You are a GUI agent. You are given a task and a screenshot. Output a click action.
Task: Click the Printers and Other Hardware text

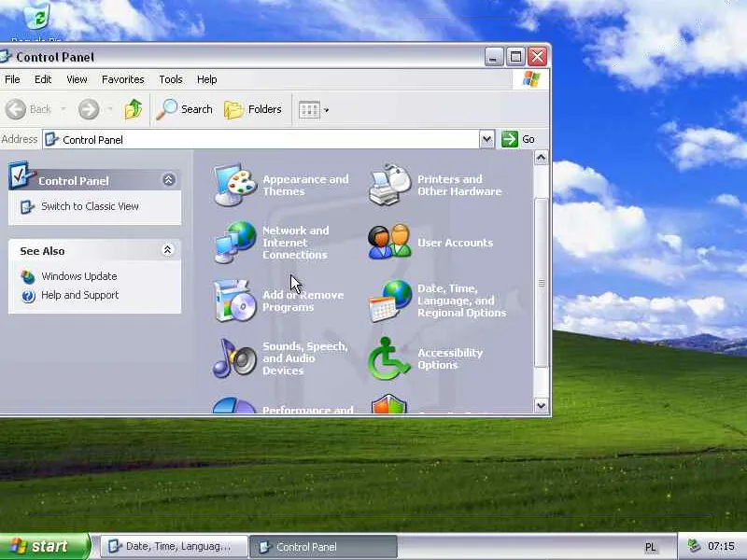pyautogui.click(x=459, y=185)
